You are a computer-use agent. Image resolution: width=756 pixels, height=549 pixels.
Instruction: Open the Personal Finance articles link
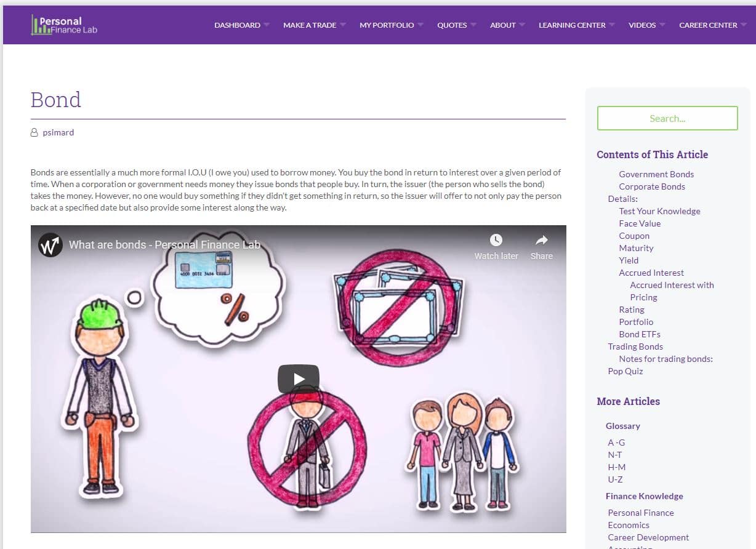(641, 513)
